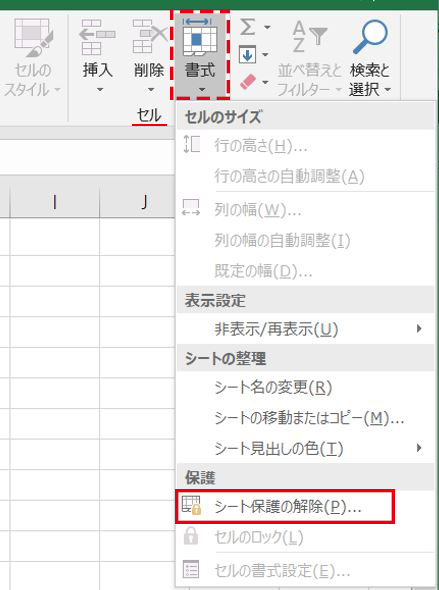Choose 列の幅(W)... menu item
The image size is (439, 590).
pos(305,210)
